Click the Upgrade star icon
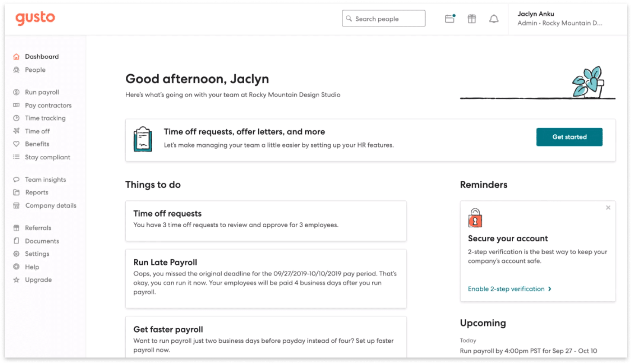This screenshot has width=632, height=364. coord(16,280)
